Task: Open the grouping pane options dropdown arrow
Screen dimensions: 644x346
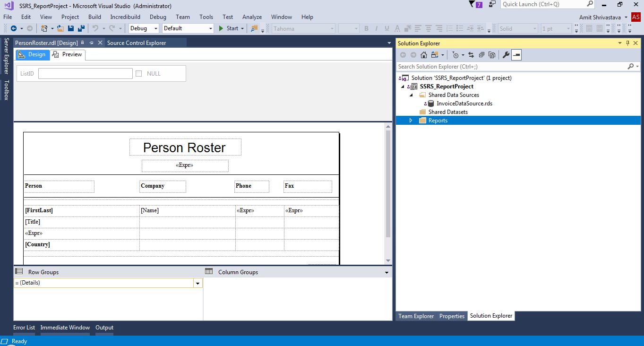Action: [x=387, y=272]
